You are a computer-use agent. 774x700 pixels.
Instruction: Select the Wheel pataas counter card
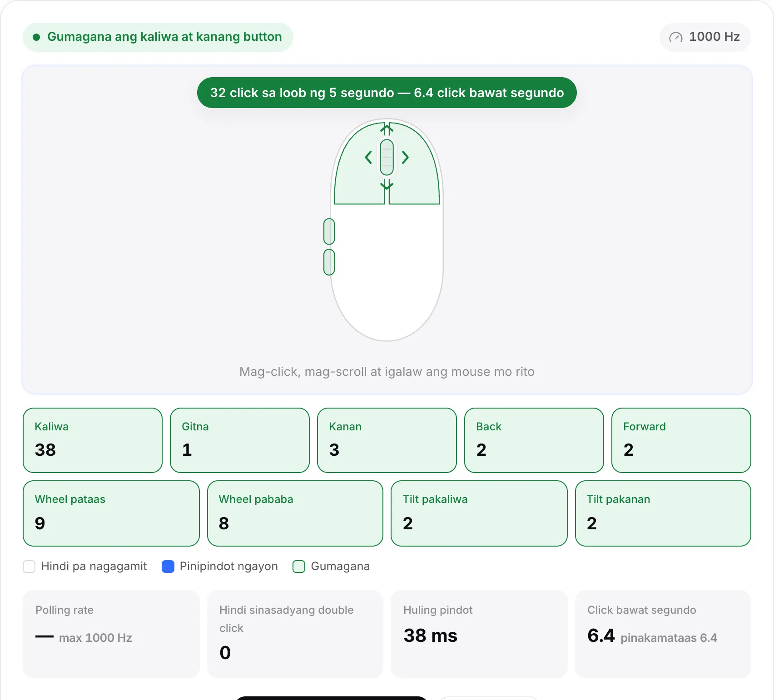point(111,513)
